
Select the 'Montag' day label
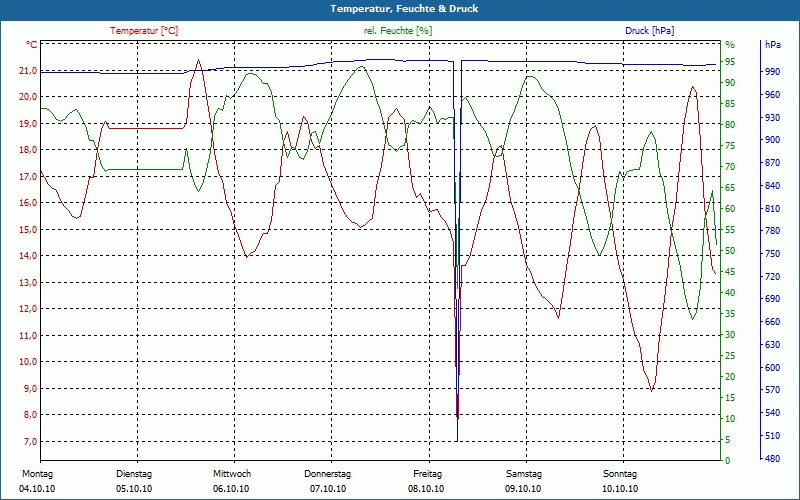click(37, 474)
